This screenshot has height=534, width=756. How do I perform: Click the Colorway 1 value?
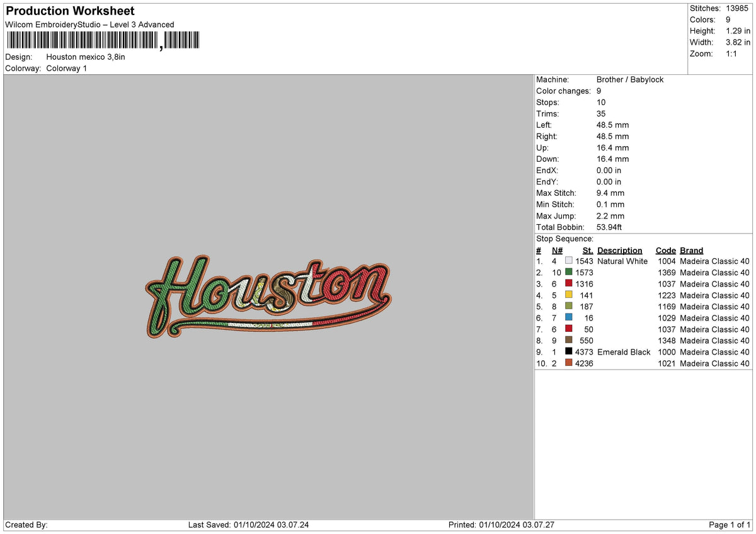point(67,68)
